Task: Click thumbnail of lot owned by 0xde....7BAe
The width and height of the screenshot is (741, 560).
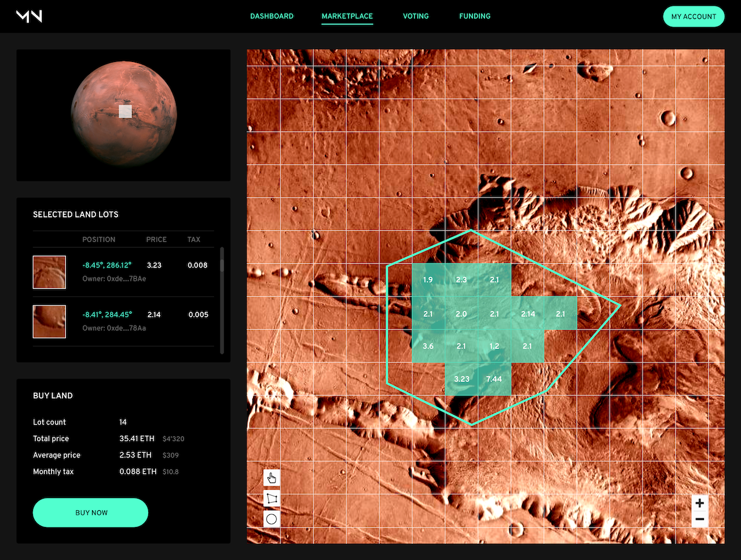Action: pos(49,272)
